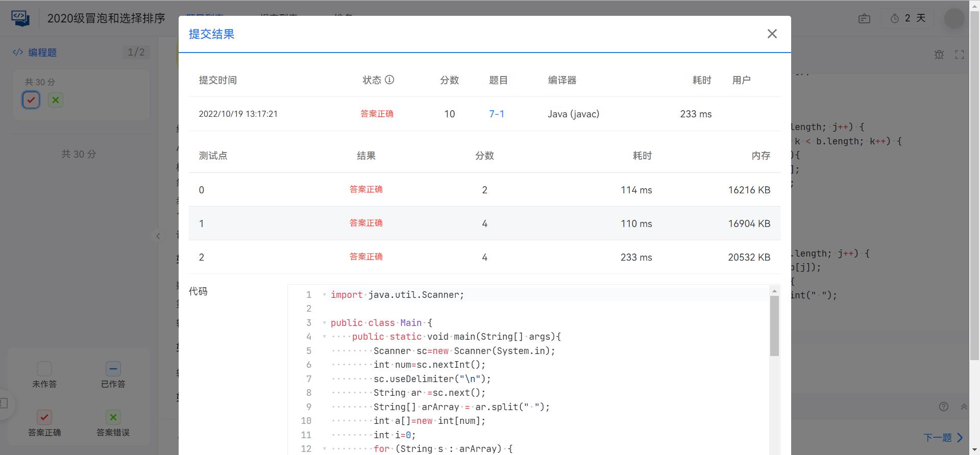Go to 下一题 next problem

pyautogui.click(x=943, y=438)
